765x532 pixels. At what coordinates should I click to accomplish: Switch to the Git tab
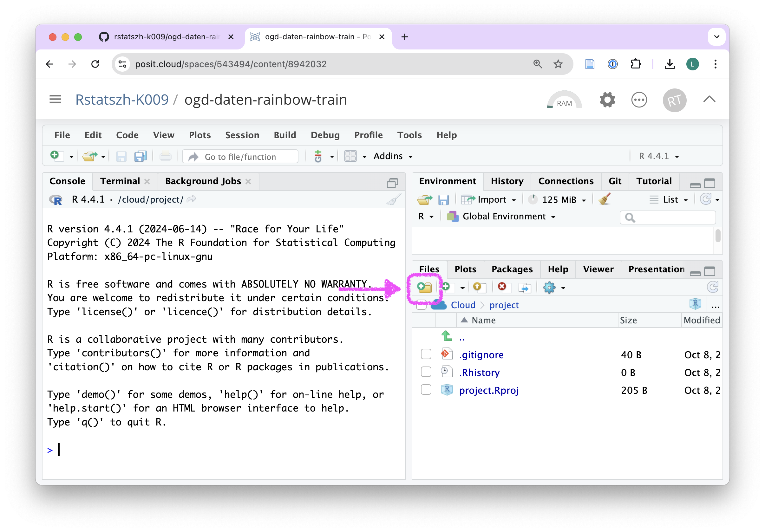[x=615, y=181]
